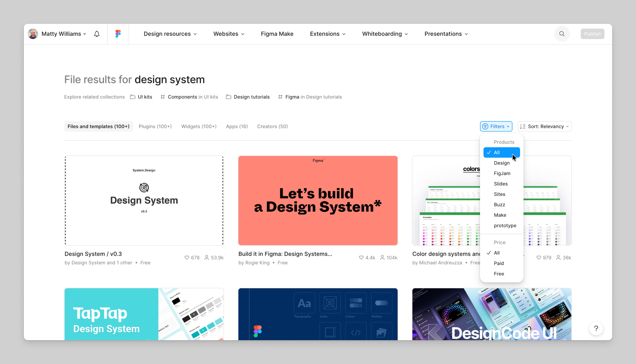Switch to Plugins (100+) tab
The width and height of the screenshot is (636, 364).
point(155,126)
